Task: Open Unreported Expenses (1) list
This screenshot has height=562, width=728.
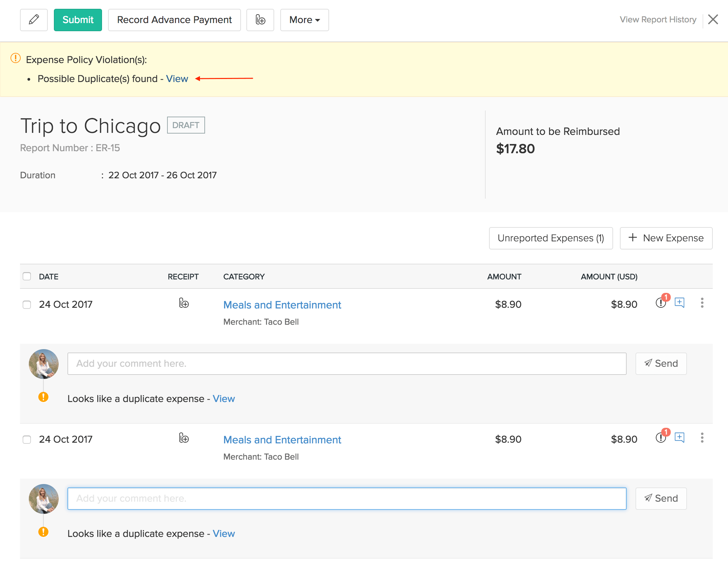Action: click(551, 238)
